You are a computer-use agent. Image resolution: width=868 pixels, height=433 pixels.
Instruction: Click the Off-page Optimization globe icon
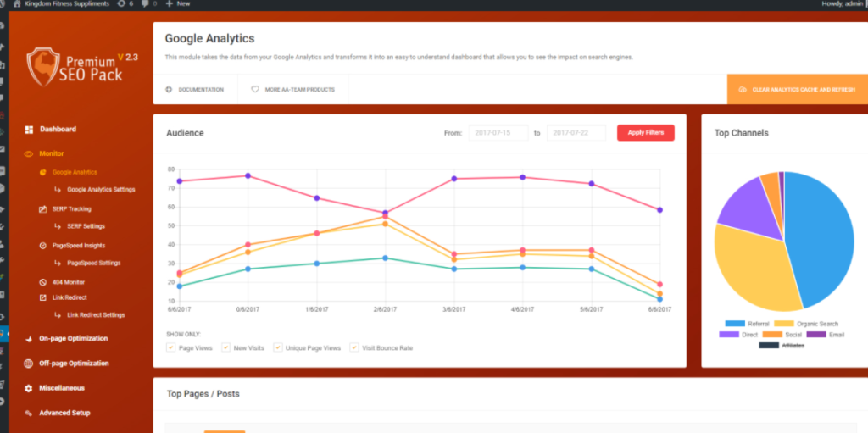(x=29, y=364)
